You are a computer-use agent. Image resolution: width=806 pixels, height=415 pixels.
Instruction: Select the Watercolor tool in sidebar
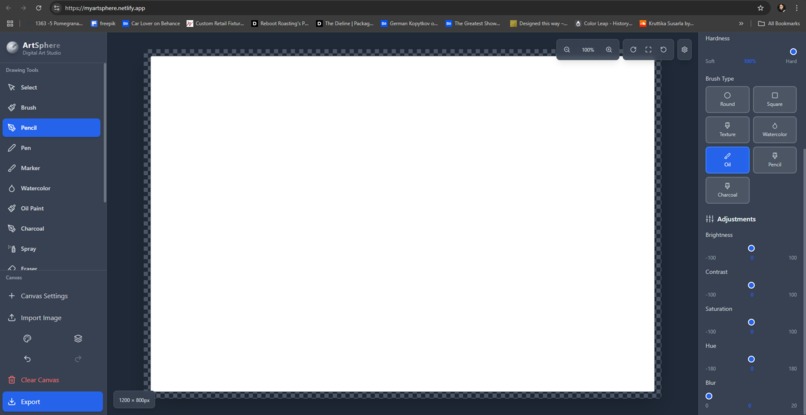tap(51, 188)
